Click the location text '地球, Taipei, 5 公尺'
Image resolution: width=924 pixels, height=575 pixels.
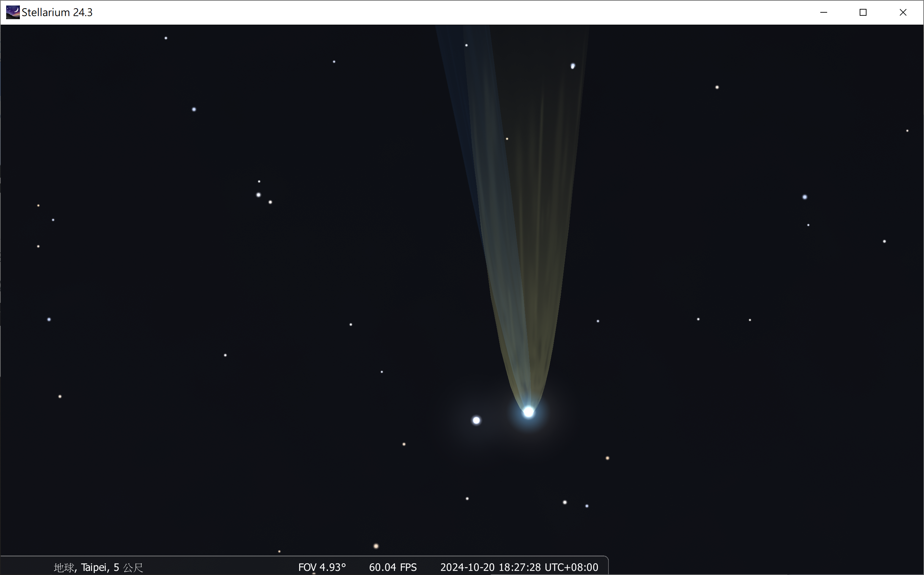[x=99, y=567]
